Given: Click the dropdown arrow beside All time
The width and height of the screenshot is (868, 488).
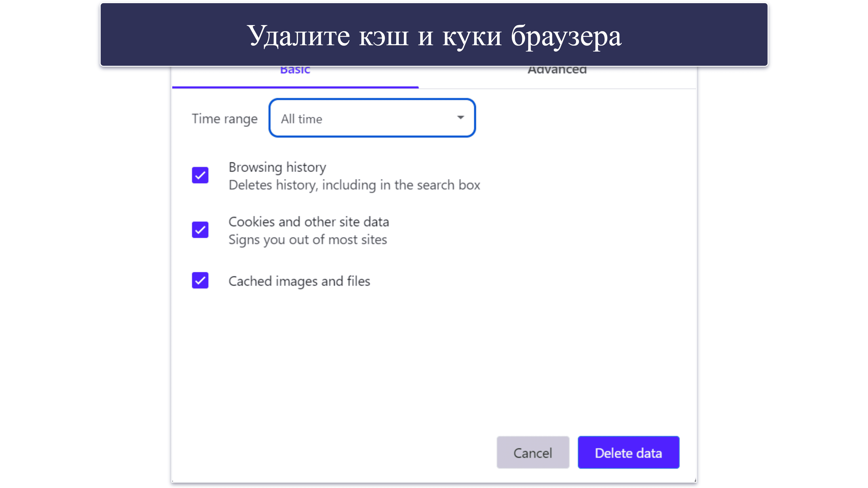Looking at the screenshot, I should coord(460,118).
